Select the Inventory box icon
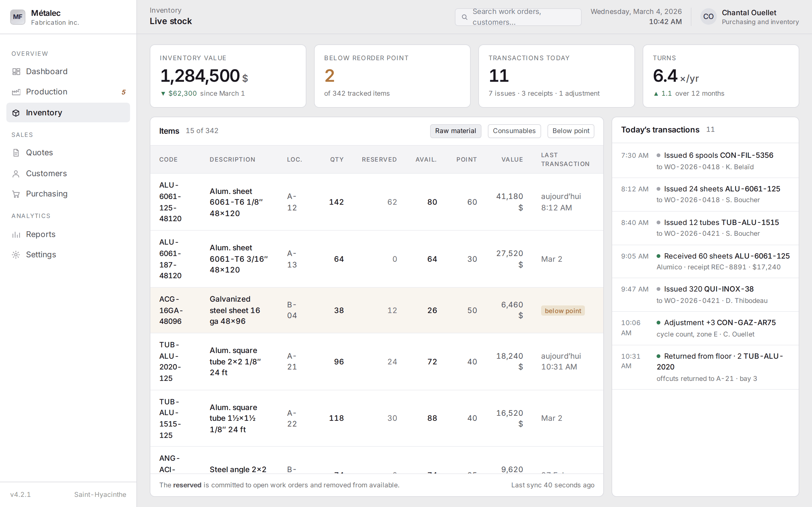Viewport: 812px width, 507px height. coord(16,113)
